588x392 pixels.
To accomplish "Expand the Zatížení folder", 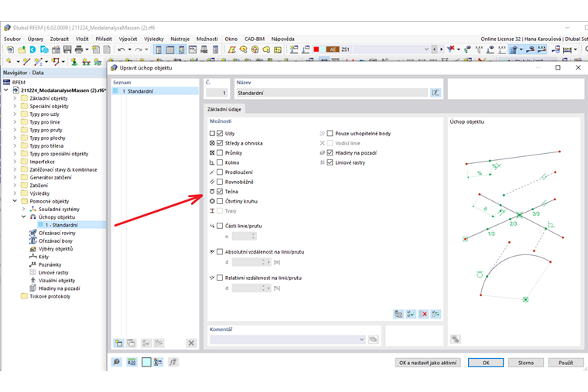I will pos(15,185).
